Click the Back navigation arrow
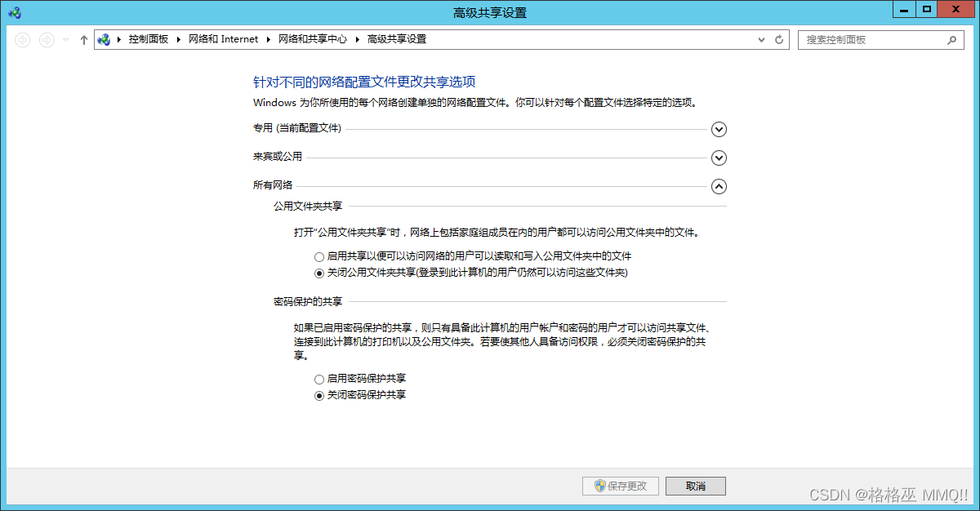This screenshot has height=511, width=980. [23, 39]
